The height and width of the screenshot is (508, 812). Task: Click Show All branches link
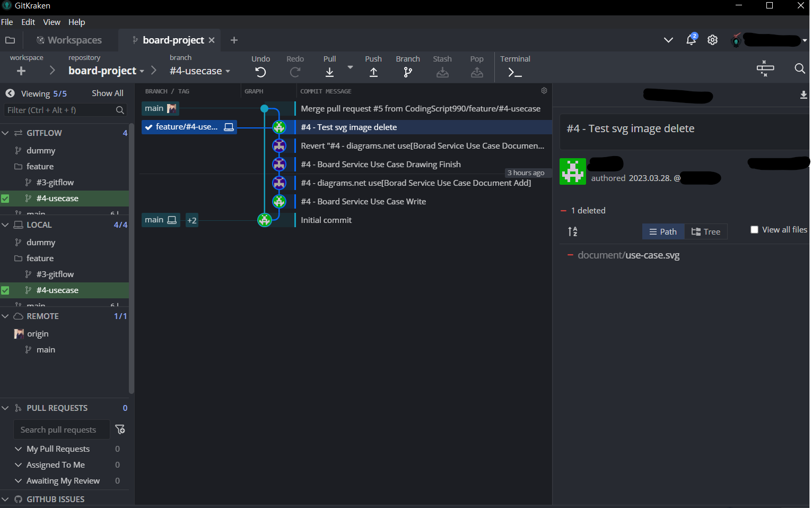(108, 93)
